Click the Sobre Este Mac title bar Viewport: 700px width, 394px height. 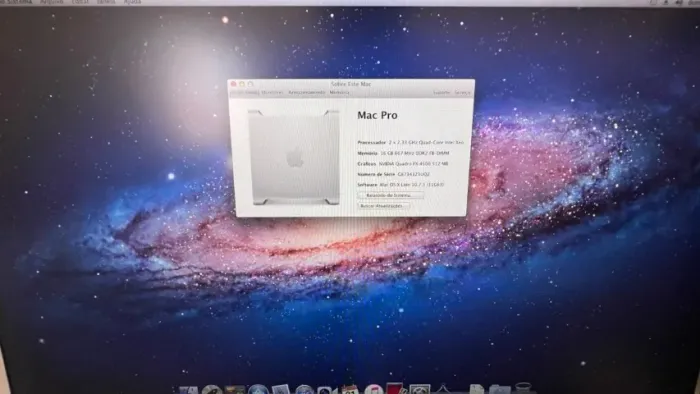(x=351, y=84)
